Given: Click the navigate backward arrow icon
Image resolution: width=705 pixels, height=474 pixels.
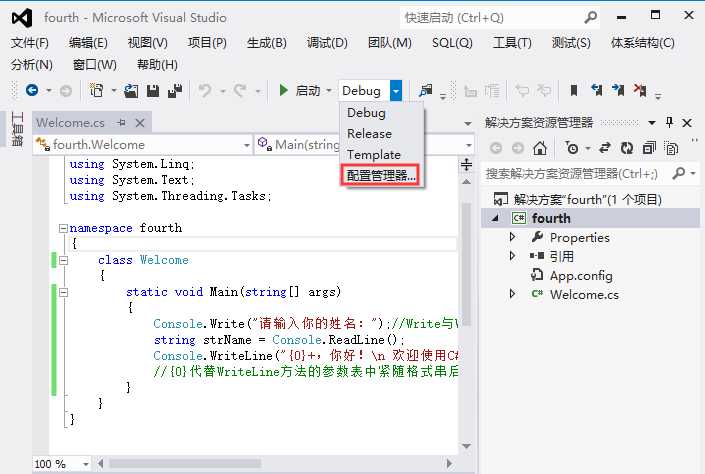Looking at the screenshot, I should pos(32,90).
